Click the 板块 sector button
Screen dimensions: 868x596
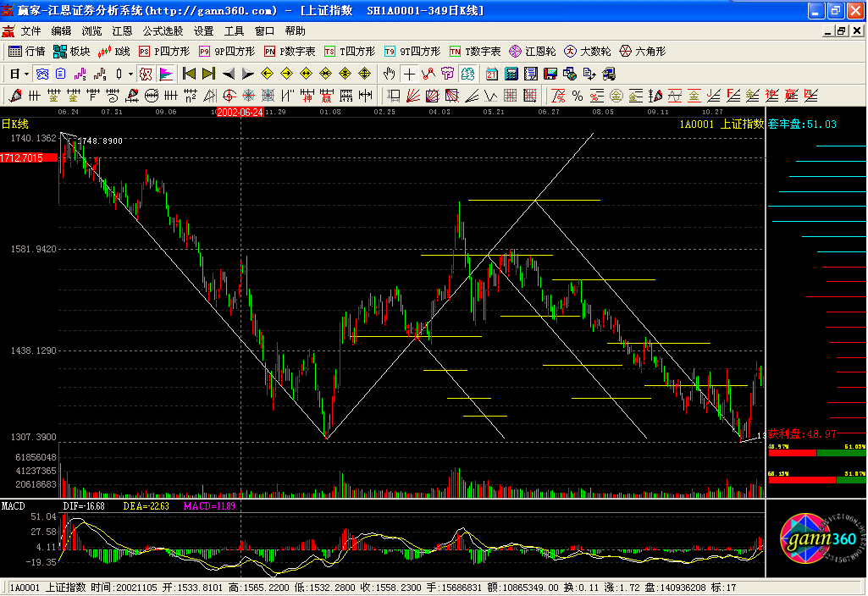71,52
